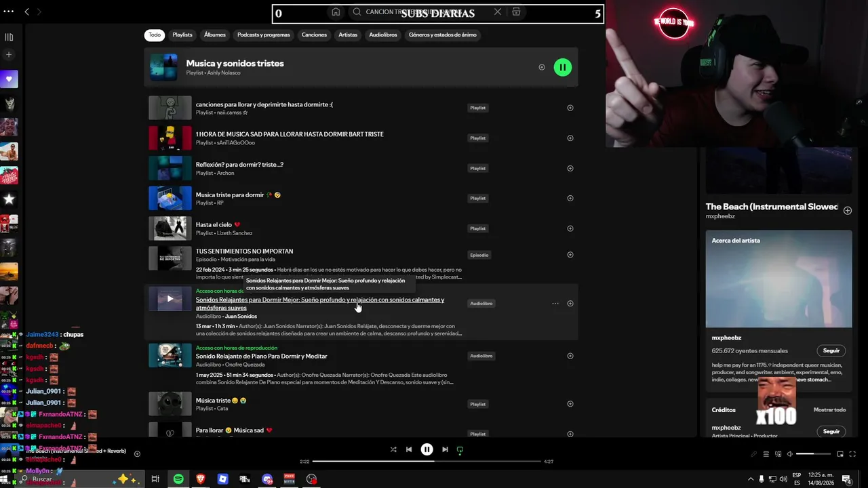Open more options for 'Sonidos Relajantes' audiobook
This screenshot has width=868, height=488.
(555, 304)
